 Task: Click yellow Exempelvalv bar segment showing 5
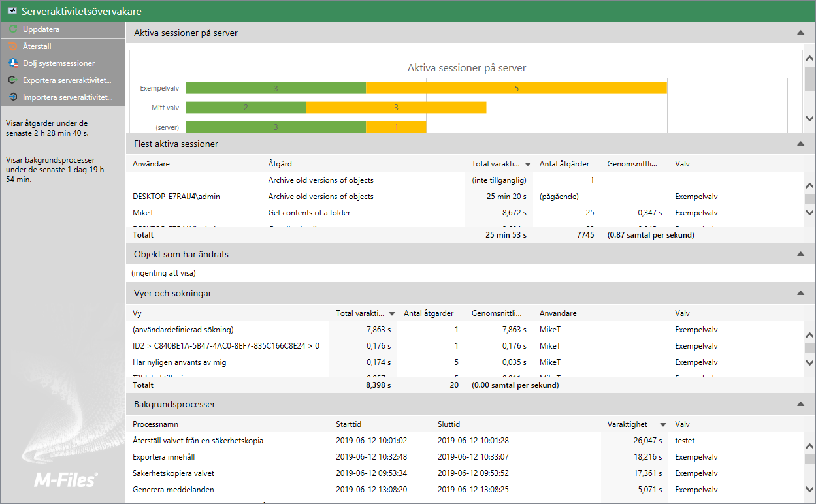pos(516,88)
